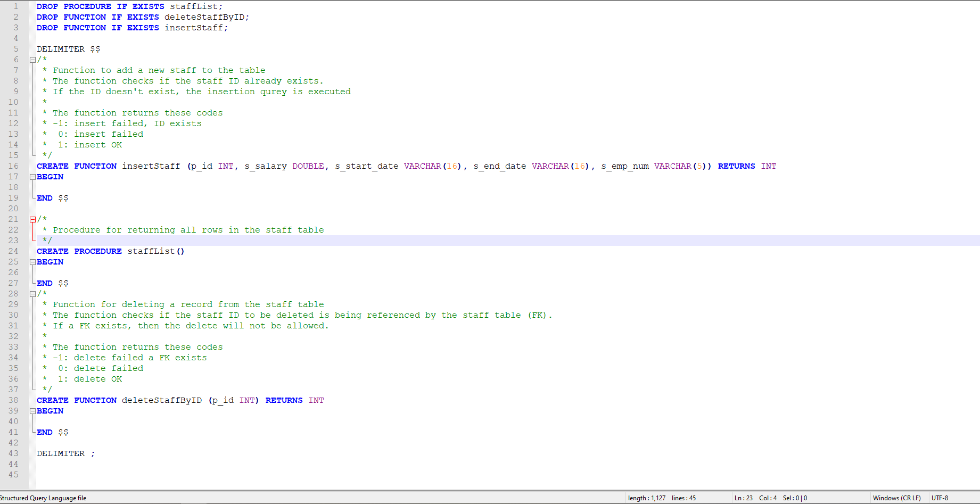Click the Windows (CR LF) line-ending indicator
The height and width of the screenshot is (504, 980).
[x=897, y=498]
